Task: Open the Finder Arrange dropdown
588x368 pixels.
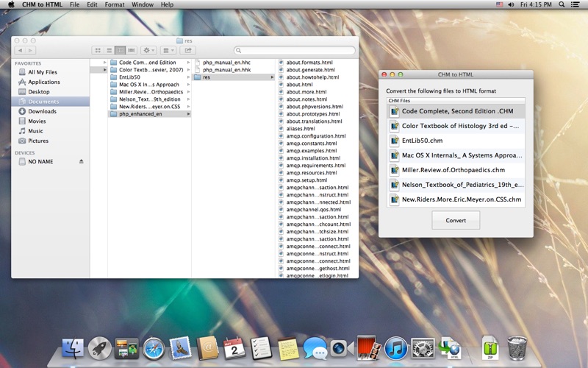Action: (x=168, y=50)
